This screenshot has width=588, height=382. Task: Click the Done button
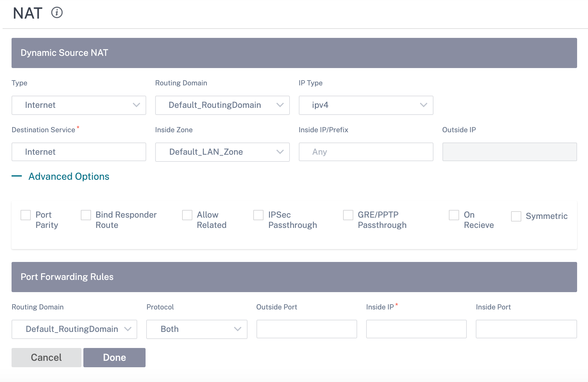click(114, 358)
